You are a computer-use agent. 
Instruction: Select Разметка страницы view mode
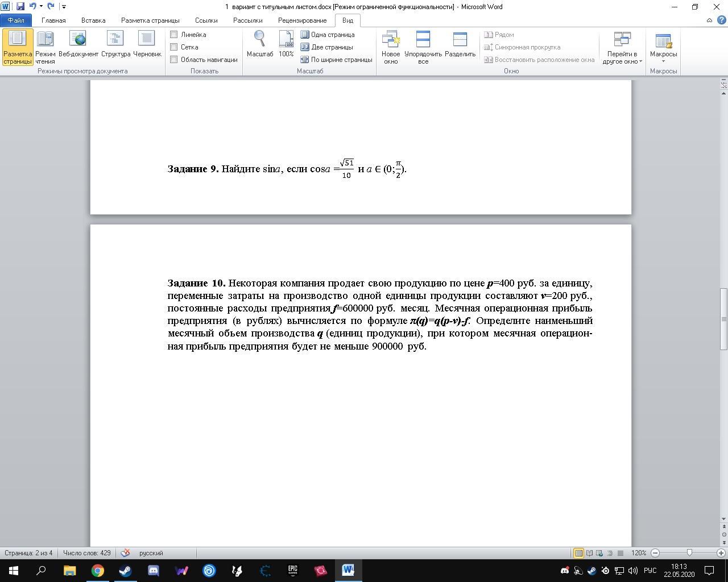[x=17, y=47]
